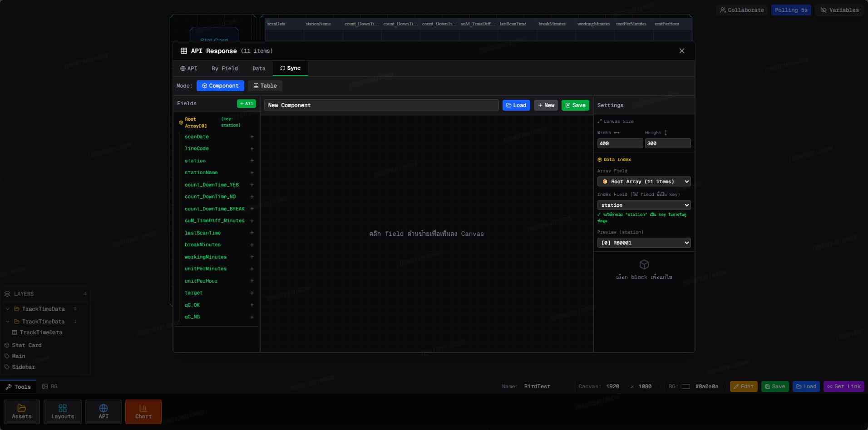The height and width of the screenshot is (430, 868).
Task: Switch to the By Field tab
Action: coord(225,68)
